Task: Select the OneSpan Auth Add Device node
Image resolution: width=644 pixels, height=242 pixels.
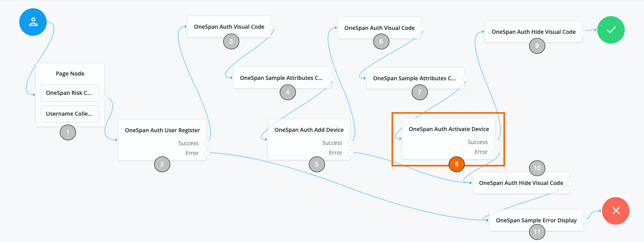Action: [x=309, y=130]
